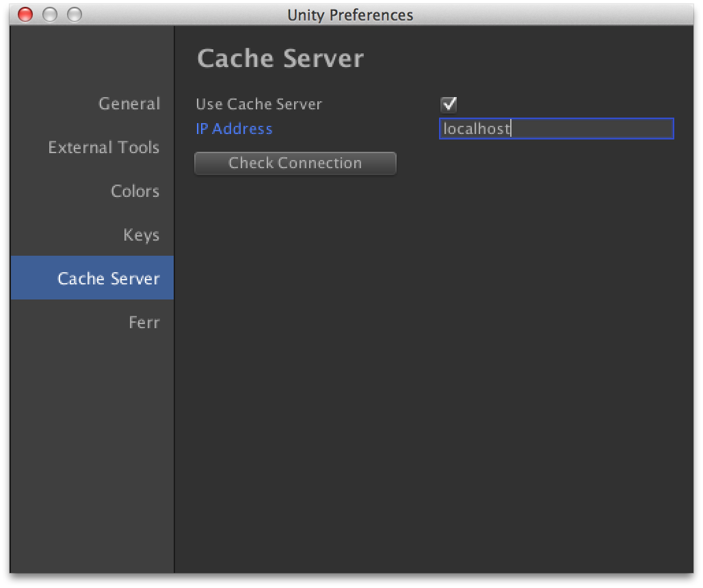Open the General preferences section
703x588 pixels.
129,104
